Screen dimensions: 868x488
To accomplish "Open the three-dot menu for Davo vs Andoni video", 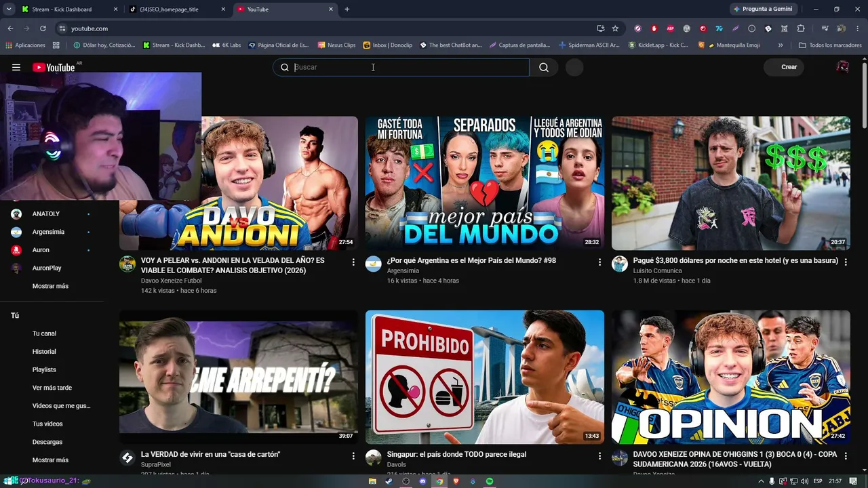I will (x=353, y=262).
